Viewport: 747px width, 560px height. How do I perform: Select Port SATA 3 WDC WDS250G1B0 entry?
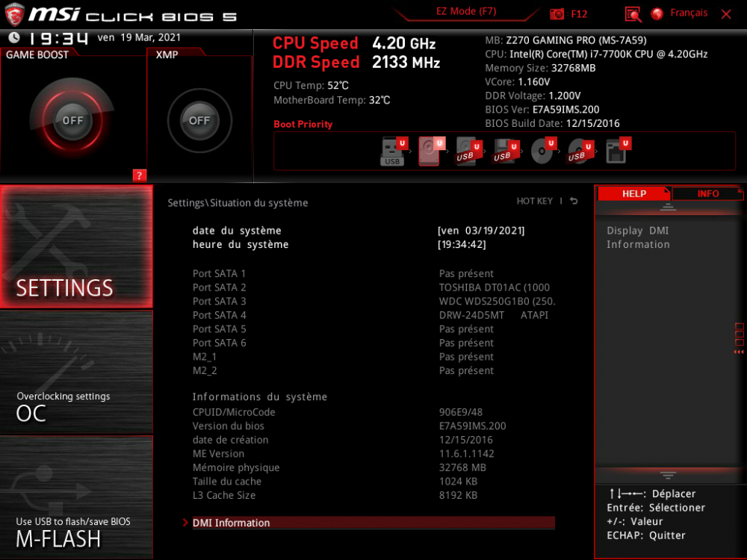click(373, 301)
